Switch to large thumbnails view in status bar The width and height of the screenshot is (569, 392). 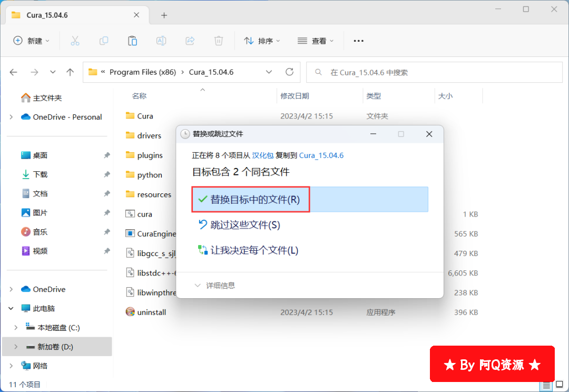[559, 385]
